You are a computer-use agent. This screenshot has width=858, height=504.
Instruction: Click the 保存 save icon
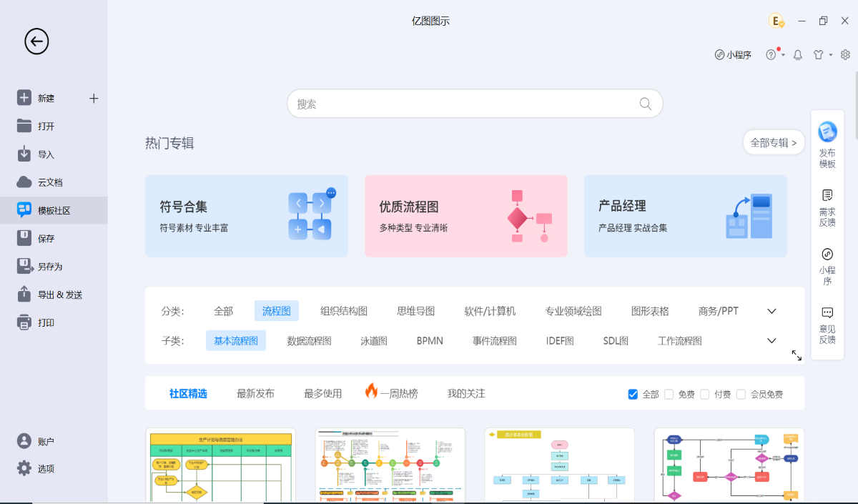coord(24,238)
